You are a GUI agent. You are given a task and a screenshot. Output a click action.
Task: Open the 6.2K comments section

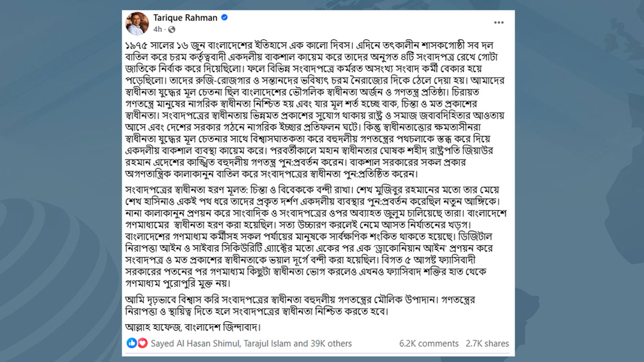429,344
